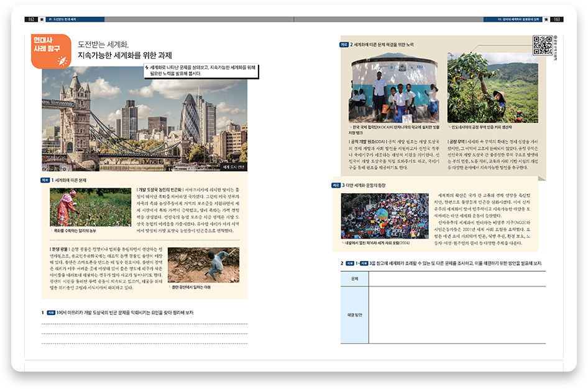Click the KOICA rainwater tank caption

[x=393, y=130]
